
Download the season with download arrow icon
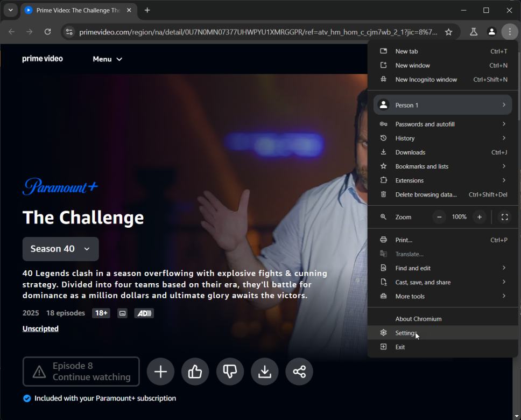tap(264, 372)
